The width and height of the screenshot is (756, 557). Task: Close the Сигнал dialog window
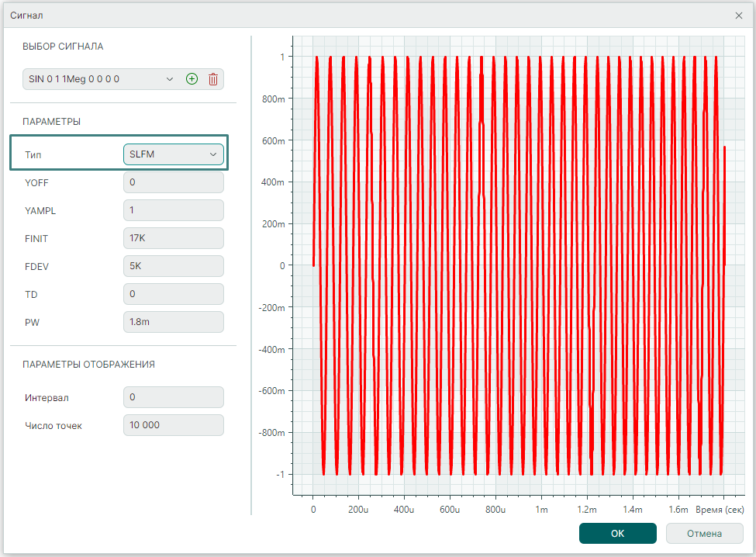click(738, 15)
